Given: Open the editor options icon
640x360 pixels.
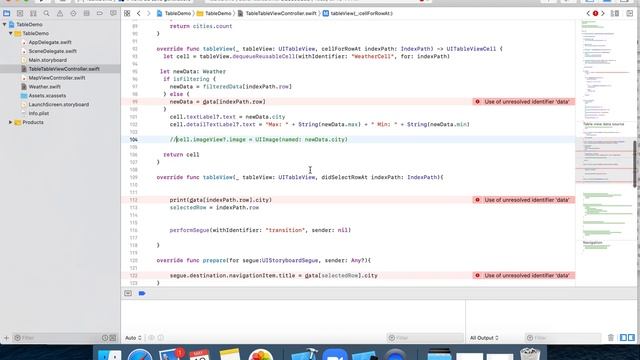Looking at the screenshot, I should point(615,13).
